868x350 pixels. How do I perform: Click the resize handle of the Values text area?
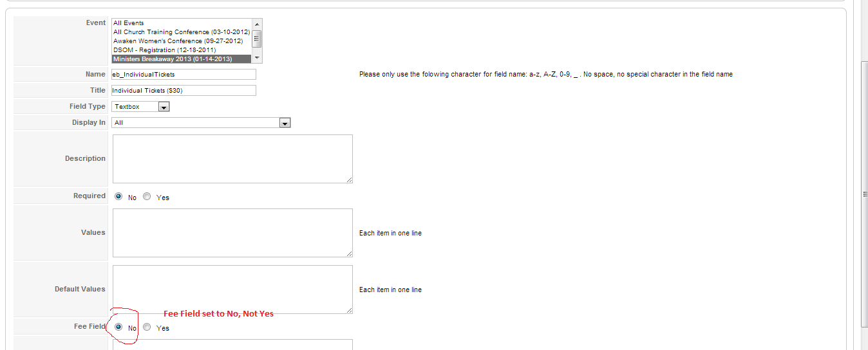[349, 253]
